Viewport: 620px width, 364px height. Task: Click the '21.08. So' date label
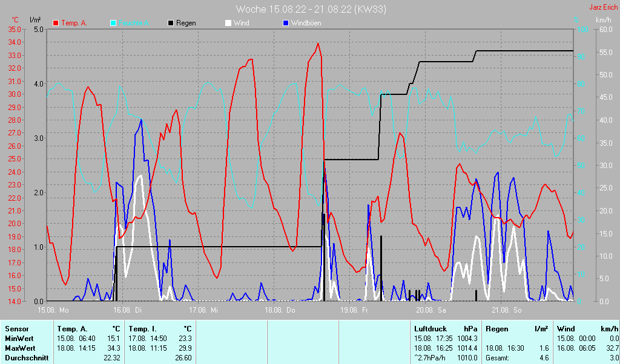(x=507, y=310)
